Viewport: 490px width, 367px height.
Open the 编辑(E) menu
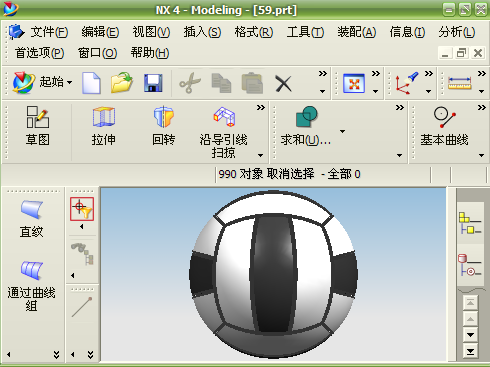pyautogui.click(x=100, y=32)
